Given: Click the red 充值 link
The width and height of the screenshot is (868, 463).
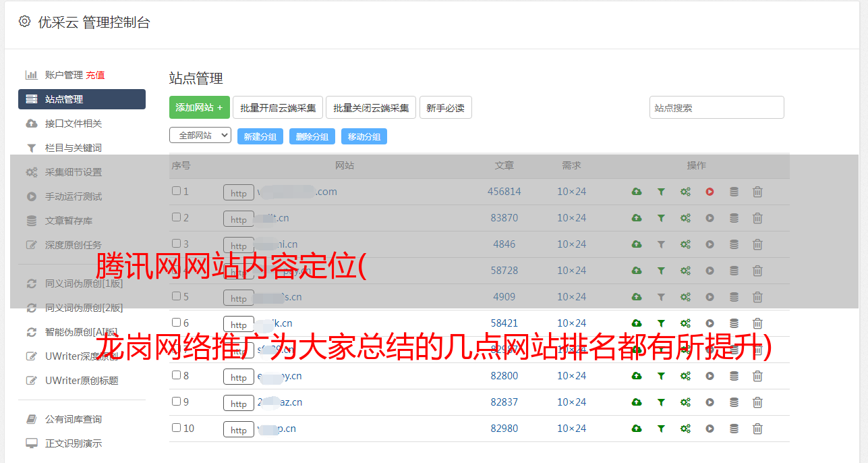Looking at the screenshot, I should (95, 75).
